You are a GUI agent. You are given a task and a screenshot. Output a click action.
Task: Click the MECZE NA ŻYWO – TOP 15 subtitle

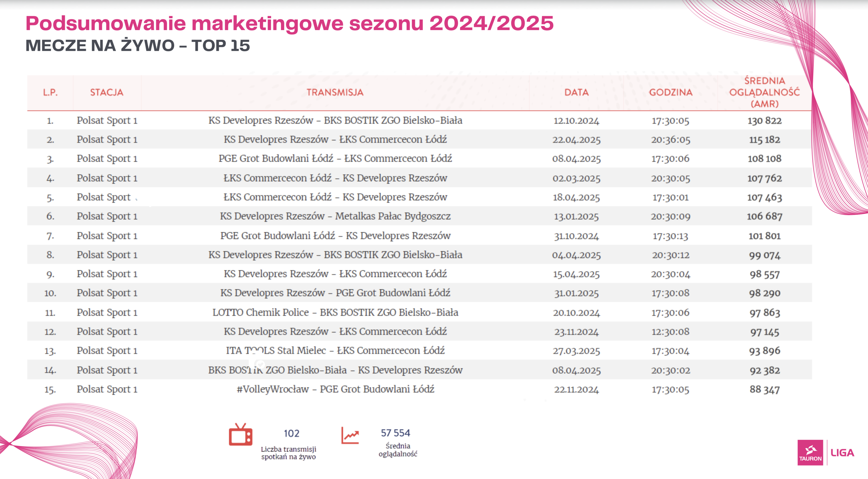(138, 45)
